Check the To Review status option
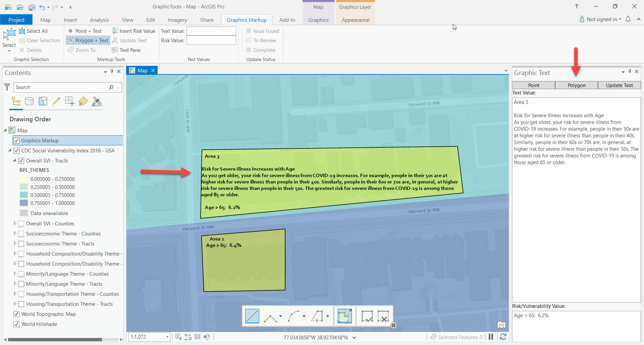 (x=248, y=40)
